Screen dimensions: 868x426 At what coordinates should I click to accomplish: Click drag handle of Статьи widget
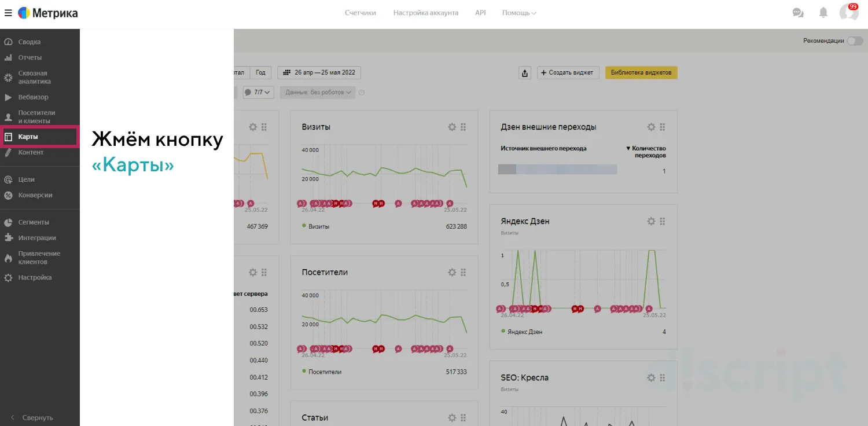(464, 417)
